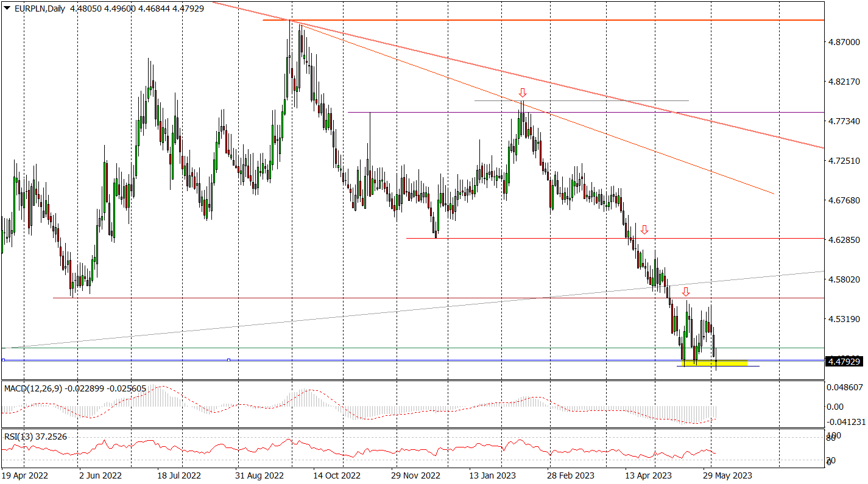Click the 29 Nov 2022 date label

click(x=415, y=475)
